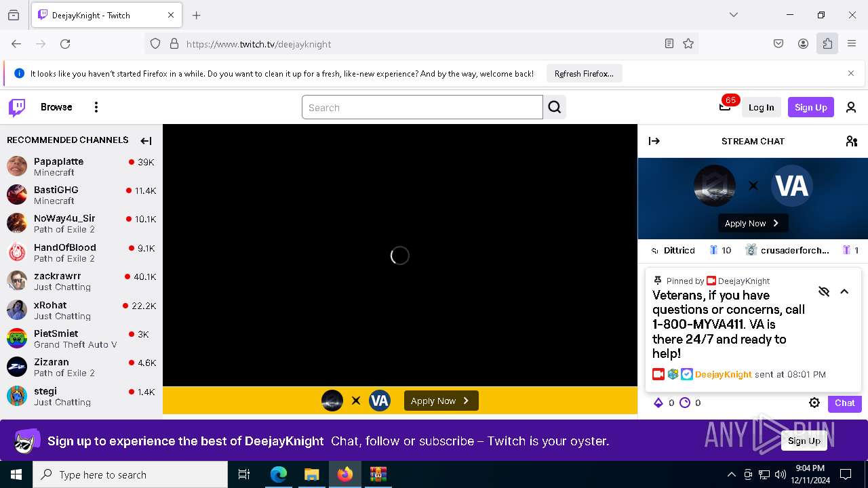Toggle Firefox reader view icon
The width and height of the screenshot is (868, 488).
coord(669,43)
